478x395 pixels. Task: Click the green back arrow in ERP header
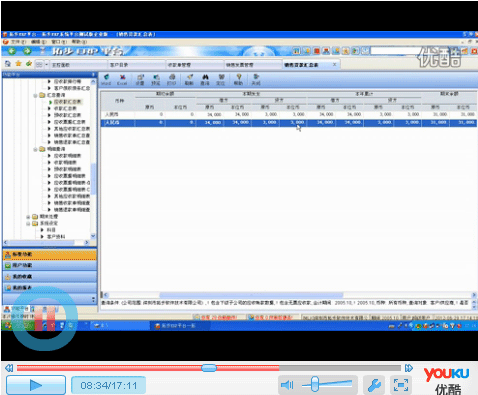click(x=12, y=51)
